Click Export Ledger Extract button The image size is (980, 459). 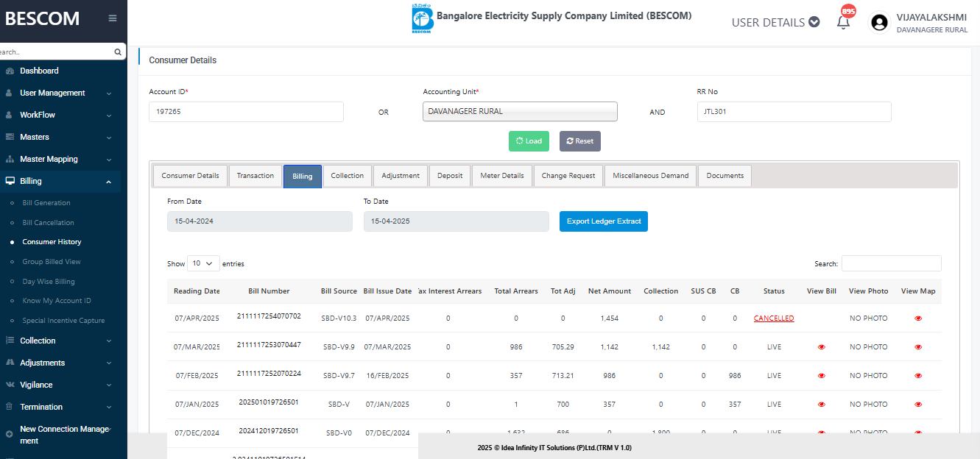(x=604, y=221)
